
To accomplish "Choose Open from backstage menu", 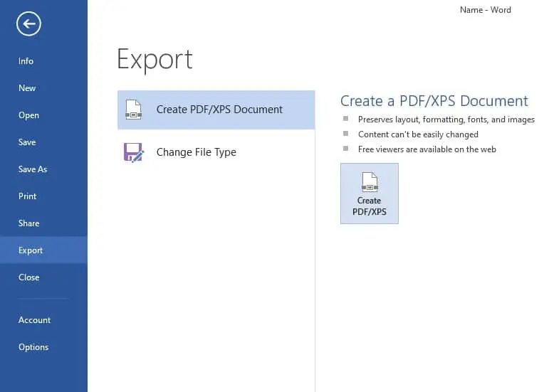I will point(43,115).
